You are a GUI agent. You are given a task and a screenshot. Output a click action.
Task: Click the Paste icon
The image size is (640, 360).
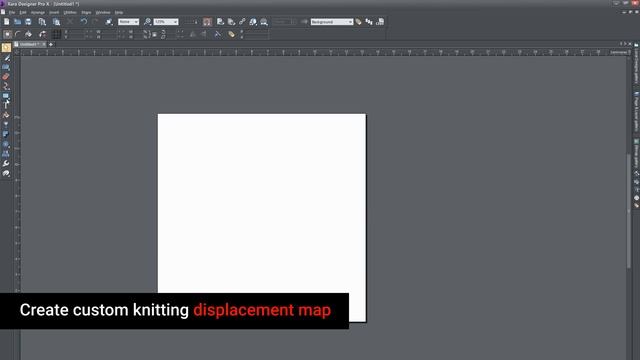pos(56,22)
